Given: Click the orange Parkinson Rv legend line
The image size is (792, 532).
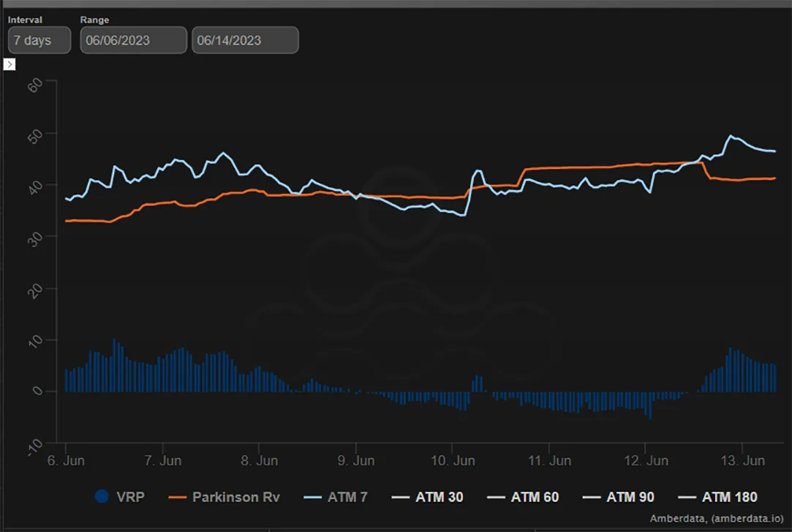Looking at the screenshot, I should point(177,498).
